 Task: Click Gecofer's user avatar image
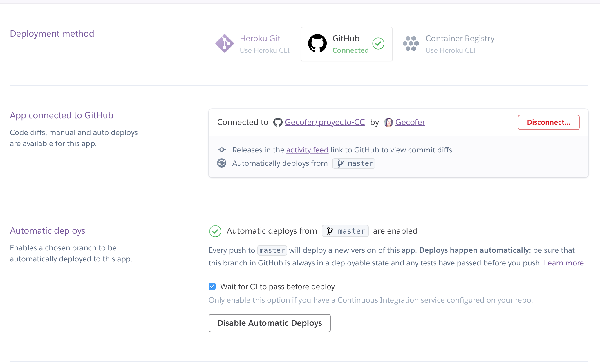[x=388, y=122]
